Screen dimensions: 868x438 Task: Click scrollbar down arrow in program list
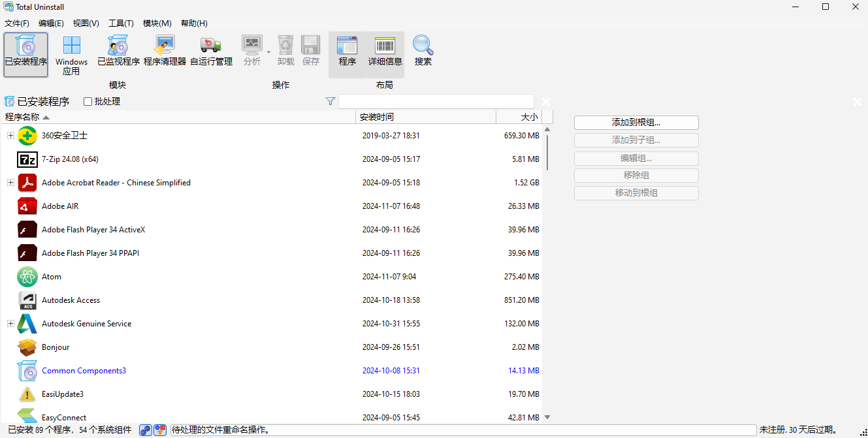[547, 417]
